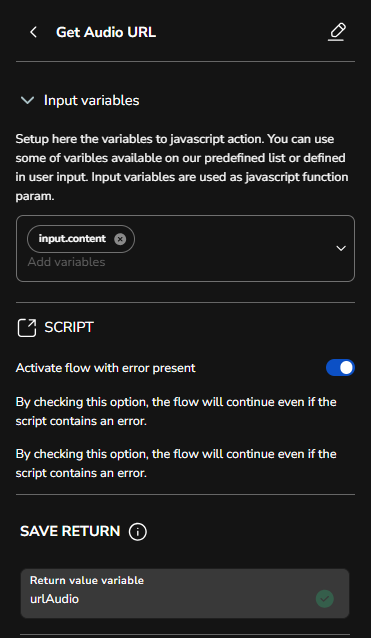Click the urlAudio text value
The height and width of the screenshot is (638, 371).
(55, 599)
